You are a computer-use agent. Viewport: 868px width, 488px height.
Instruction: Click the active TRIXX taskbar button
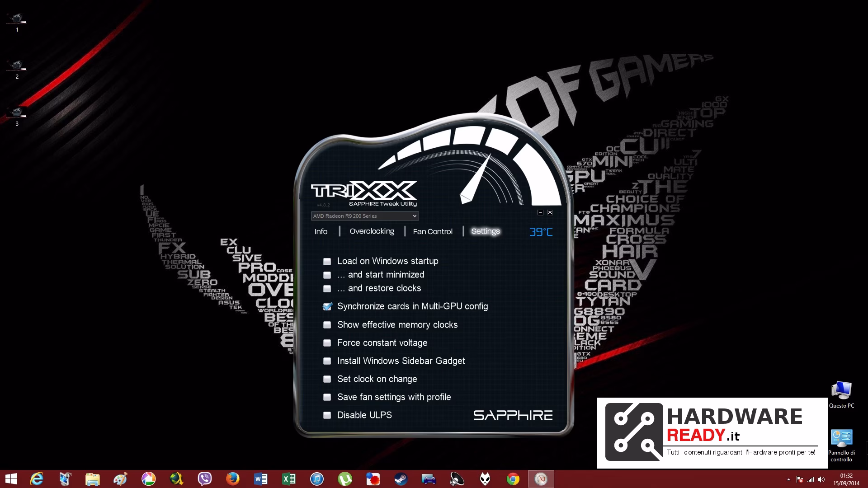pos(541,479)
